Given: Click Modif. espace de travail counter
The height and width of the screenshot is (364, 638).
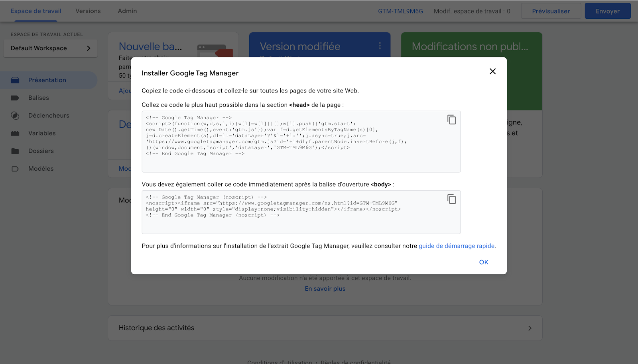Looking at the screenshot, I should [x=472, y=11].
